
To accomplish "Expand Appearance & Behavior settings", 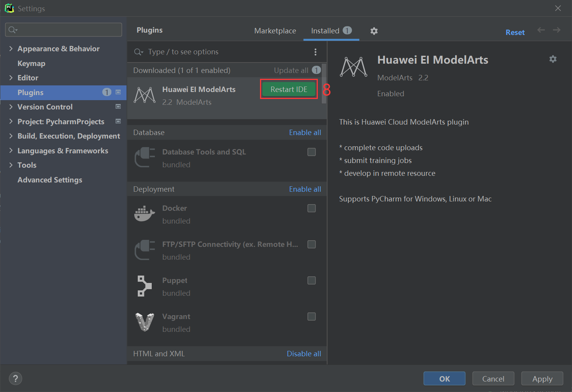I will tap(11, 49).
